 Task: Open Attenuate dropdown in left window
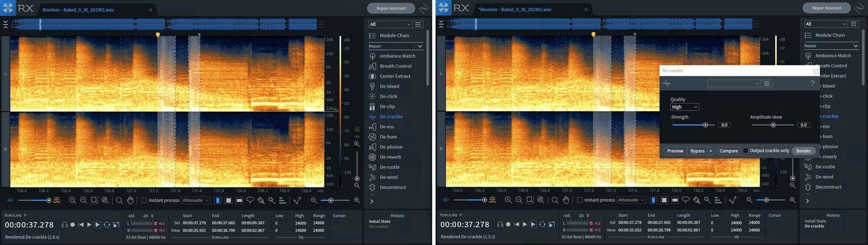pos(196,200)
